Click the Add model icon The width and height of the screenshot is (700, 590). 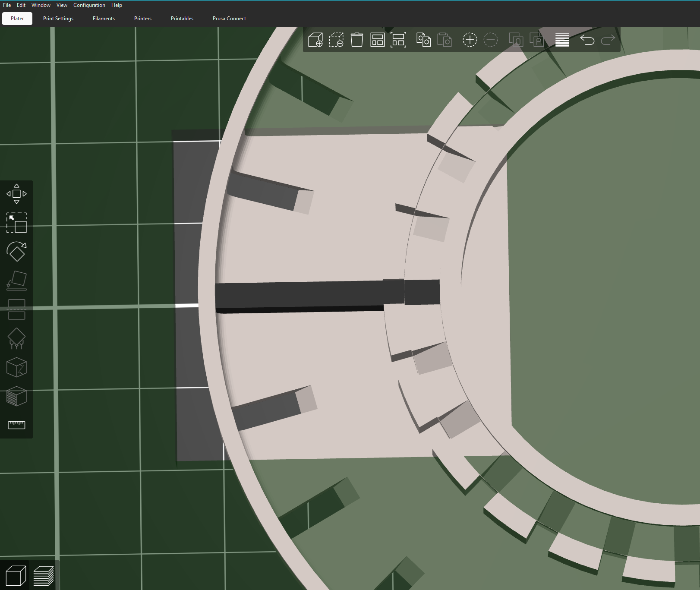tap(315, 40)
